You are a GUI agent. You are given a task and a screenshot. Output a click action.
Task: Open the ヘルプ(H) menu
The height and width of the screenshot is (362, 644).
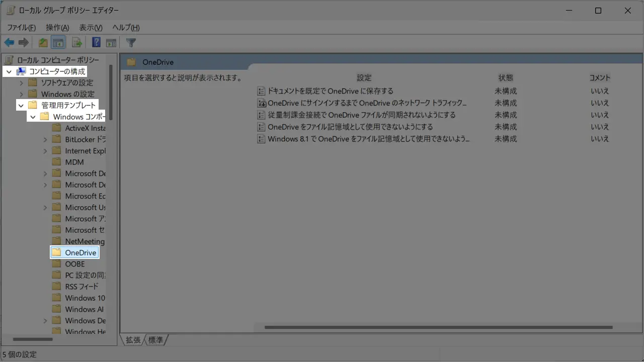click(x=126, y=28)
